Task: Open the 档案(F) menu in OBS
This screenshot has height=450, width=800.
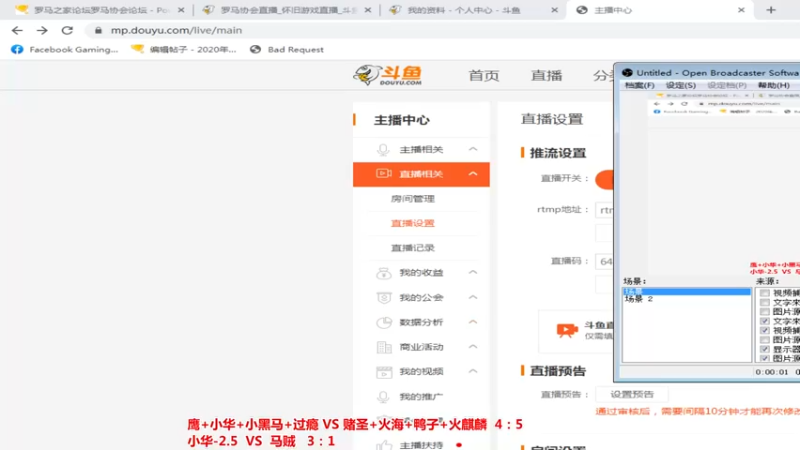Action: pos(639,85)
